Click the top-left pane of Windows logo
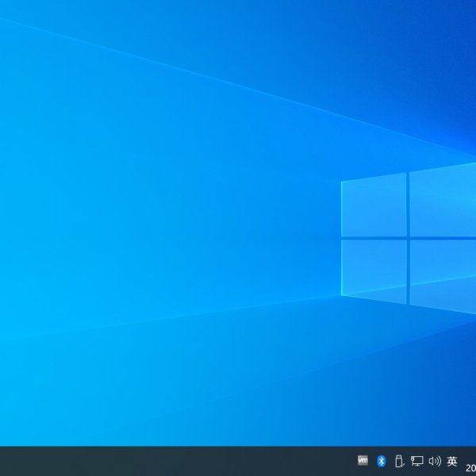Viewport: 476px width, 476px height. (374, 205)
